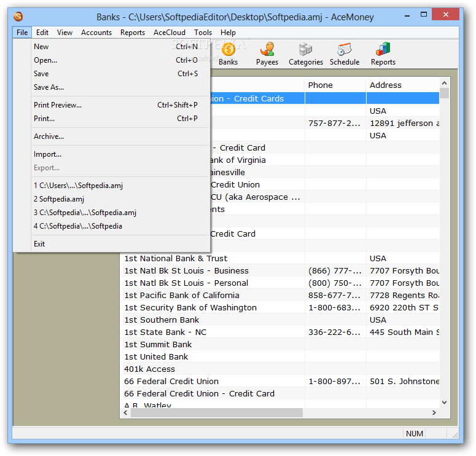The image size is (476, 456).
Task: Click phone cell 757-877-2...
Action: pos(334,124)
